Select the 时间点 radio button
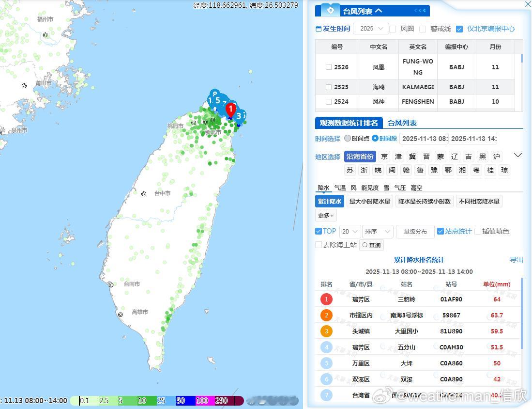 (x=348, y=138)
